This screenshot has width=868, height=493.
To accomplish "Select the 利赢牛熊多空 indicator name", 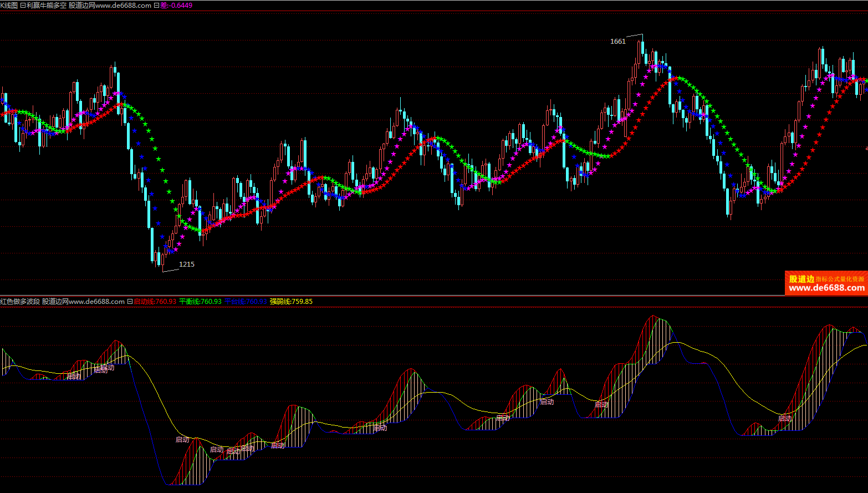I will (46, 6).
